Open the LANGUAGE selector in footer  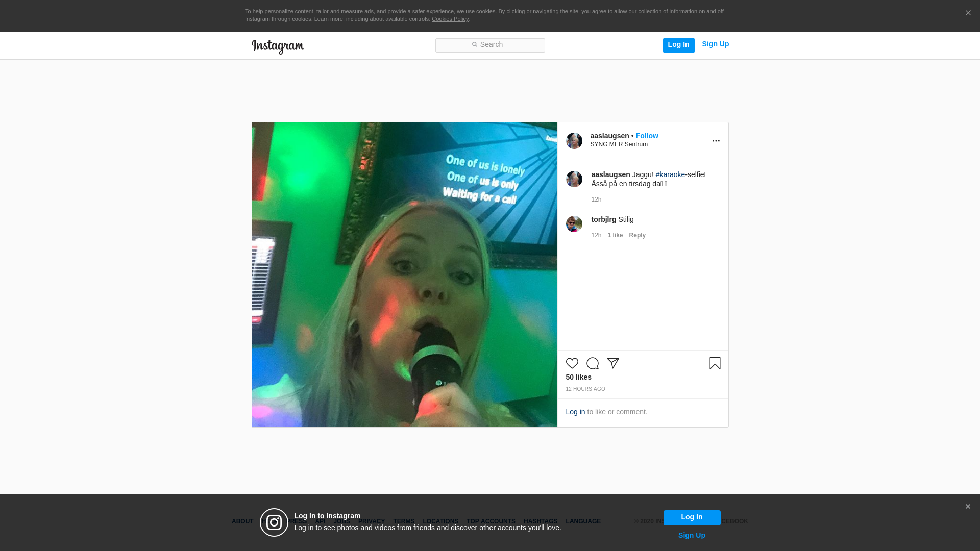click(583, 521)
